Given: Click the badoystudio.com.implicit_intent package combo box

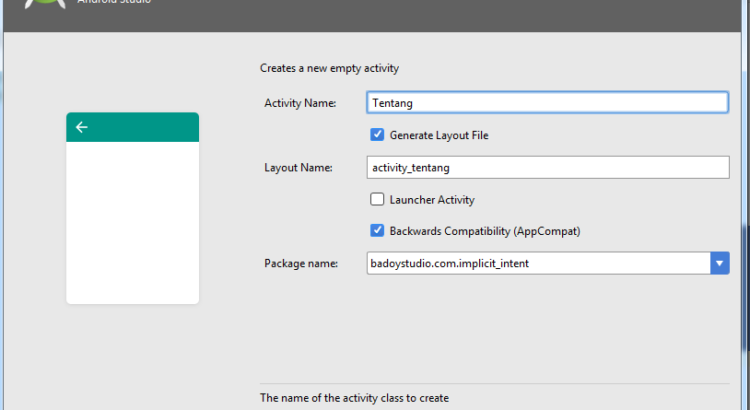Looking at the screenshot, I should [537, 263].
